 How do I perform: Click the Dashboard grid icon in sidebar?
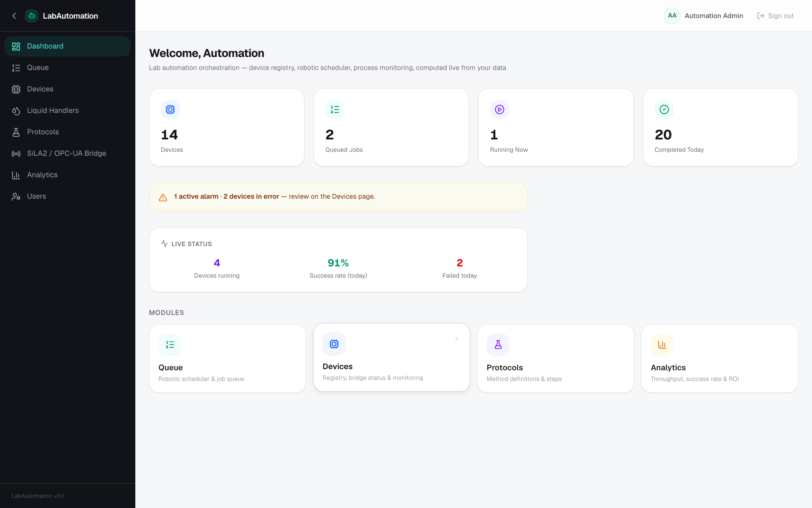pyautogui.click(x=16, y=46)
